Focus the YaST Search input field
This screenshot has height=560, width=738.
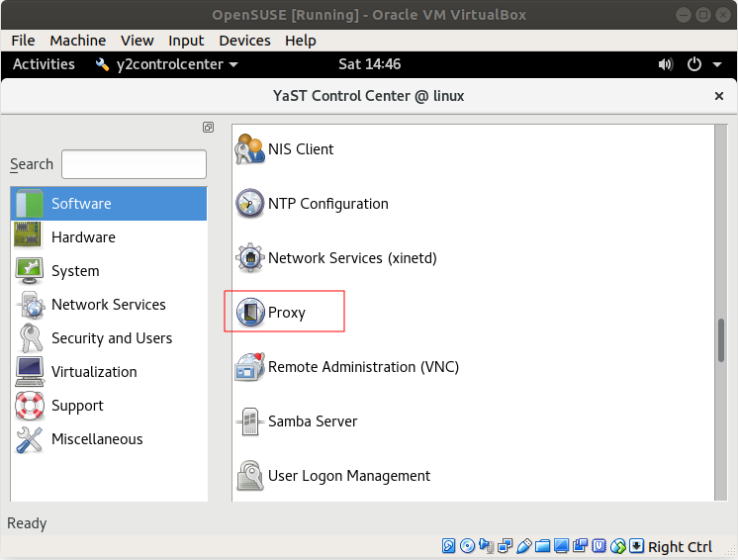coord(134,164)
